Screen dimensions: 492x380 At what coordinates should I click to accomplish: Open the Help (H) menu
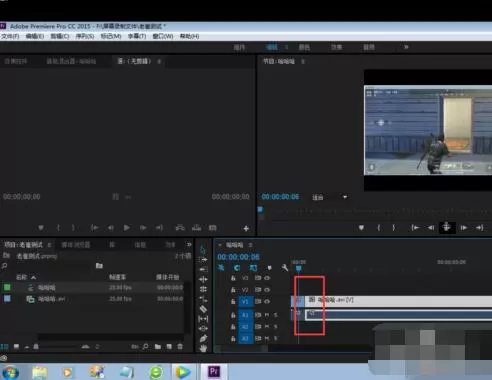pos(189,36)
